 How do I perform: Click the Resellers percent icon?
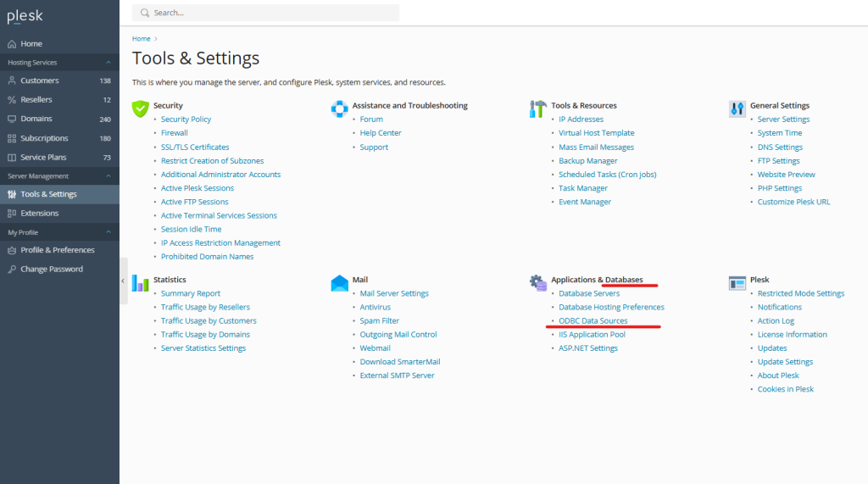point(12,100)
